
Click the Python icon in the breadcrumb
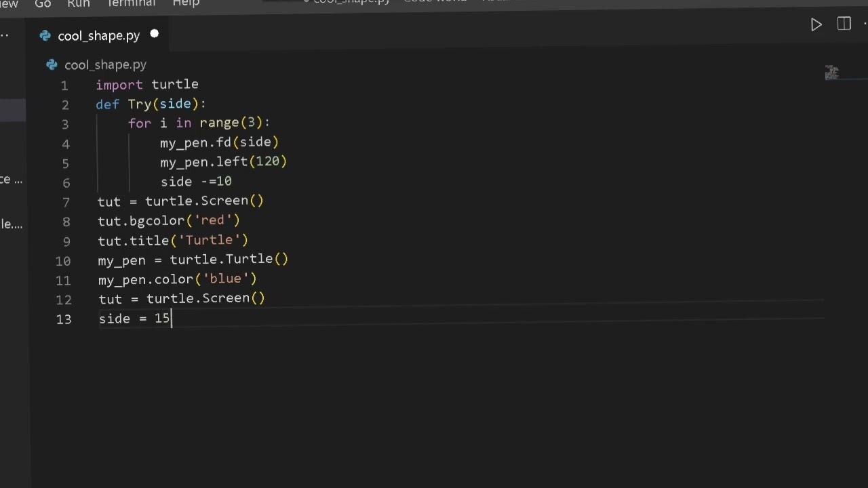click(52, 65)
